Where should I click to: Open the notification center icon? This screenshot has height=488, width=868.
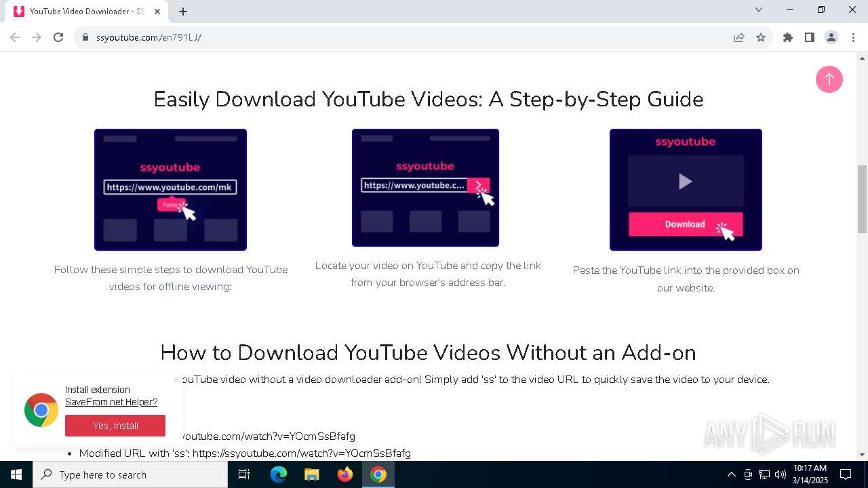(x=846, y=474)
